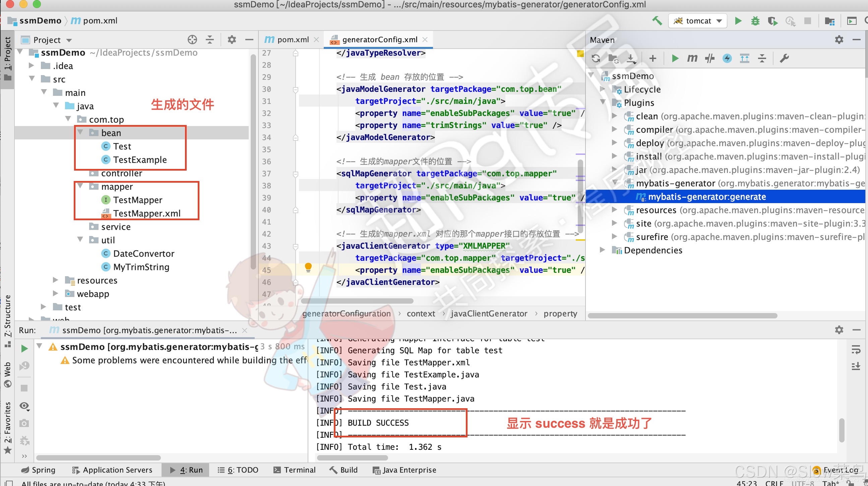Show Maven dependencies diagram icon

[x=745, y=58]
